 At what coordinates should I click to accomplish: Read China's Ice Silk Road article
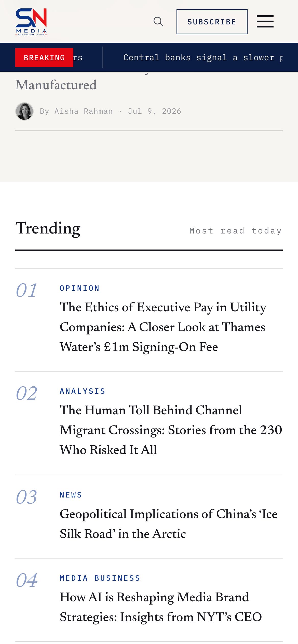169,524
